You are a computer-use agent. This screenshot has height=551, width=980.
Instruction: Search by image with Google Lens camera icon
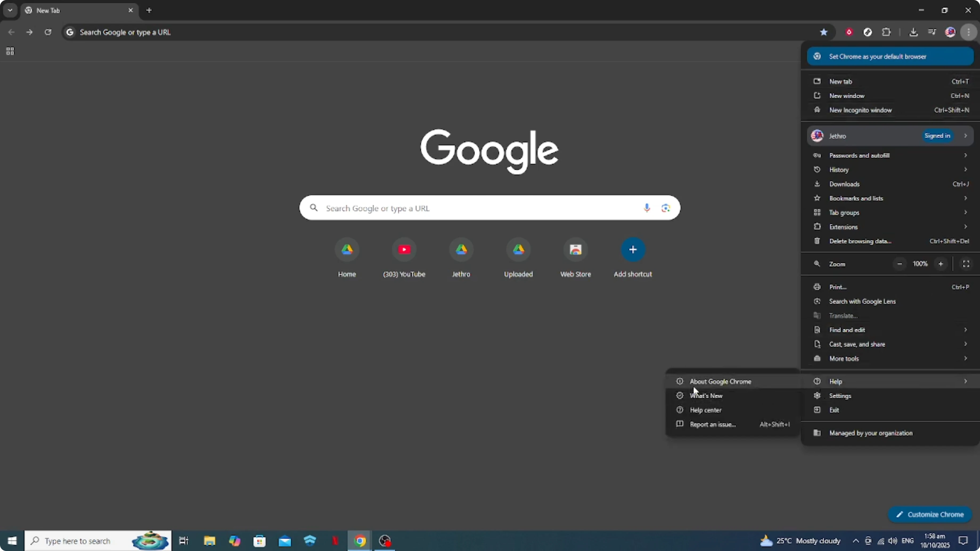665,208
